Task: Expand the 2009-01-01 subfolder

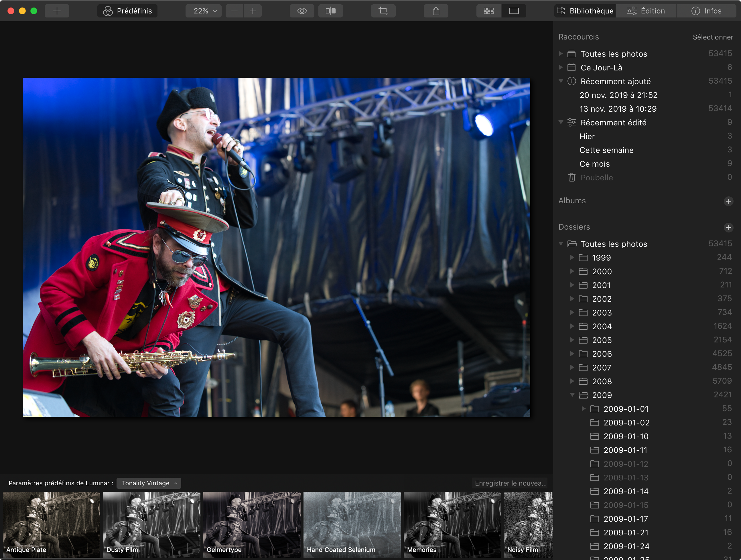Action: click(x=584, y=409)
